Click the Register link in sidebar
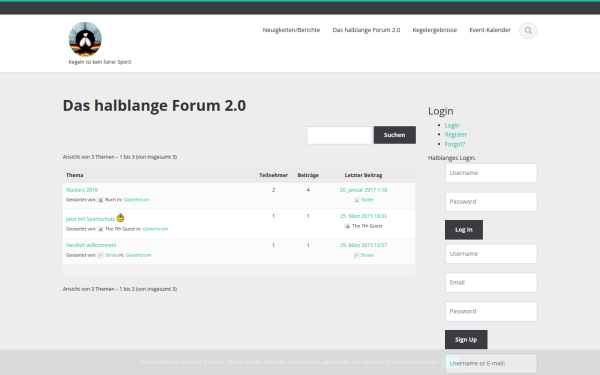This screenshot has height=375, width=600. [456, 135]
